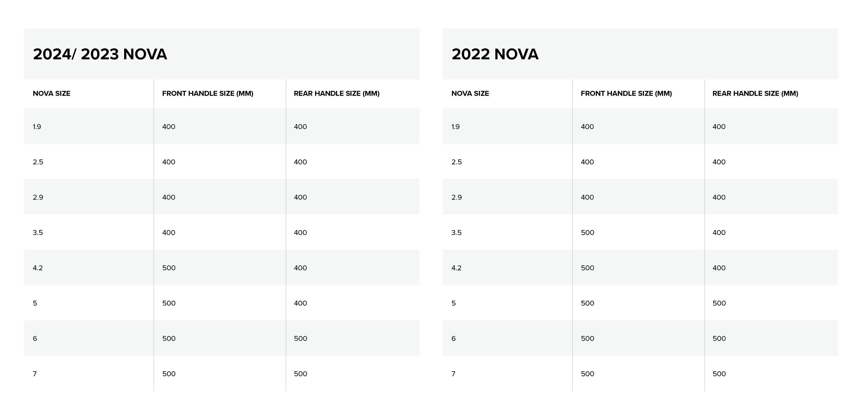Click FRONT HANDLE SIZE header in 2022 table
The height and width of the screenshot is (404, 868).
[626, 93]
